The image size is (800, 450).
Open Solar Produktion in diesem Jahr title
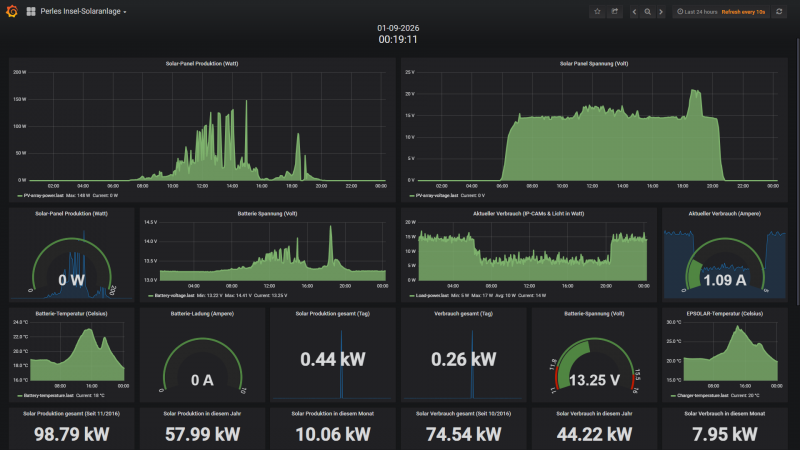click(x=202, y=414)
